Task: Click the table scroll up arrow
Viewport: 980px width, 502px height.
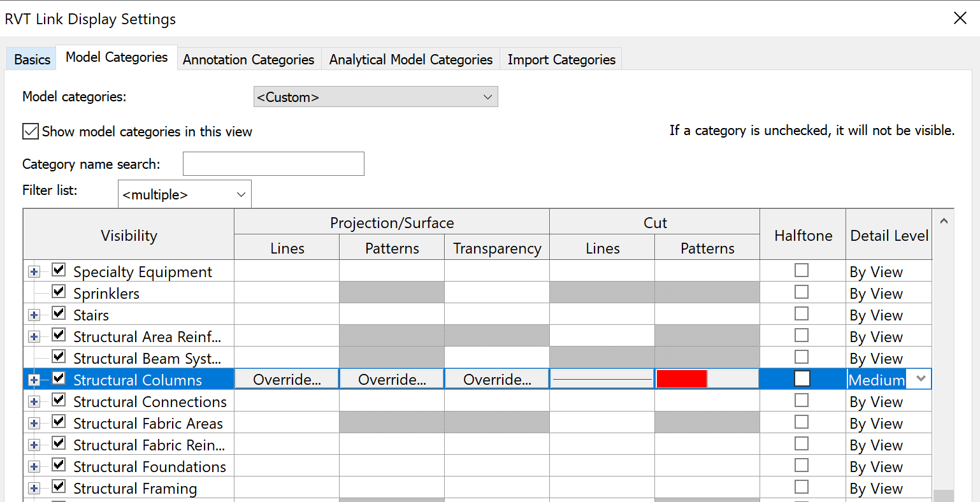Action: tap(944, 221)
